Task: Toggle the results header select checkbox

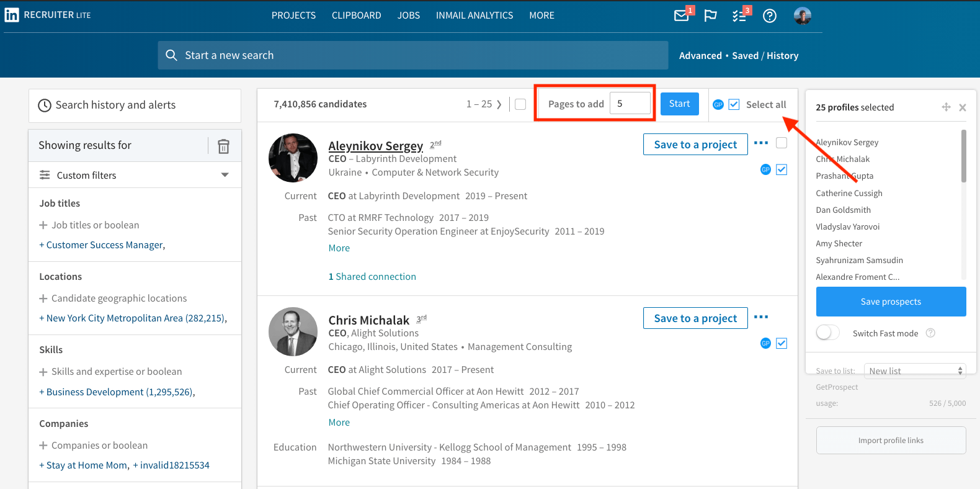Action: pos(520,104)
